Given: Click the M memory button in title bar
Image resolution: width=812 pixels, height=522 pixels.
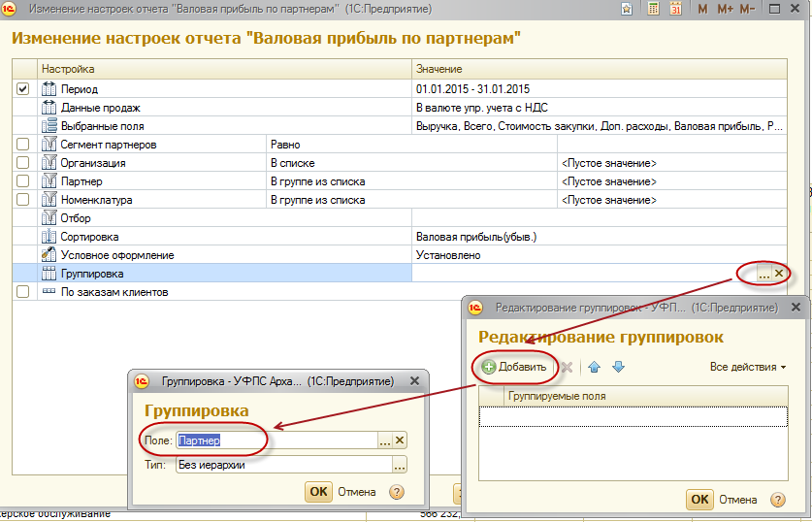Looking at the screenshot, I should [702, 9].
